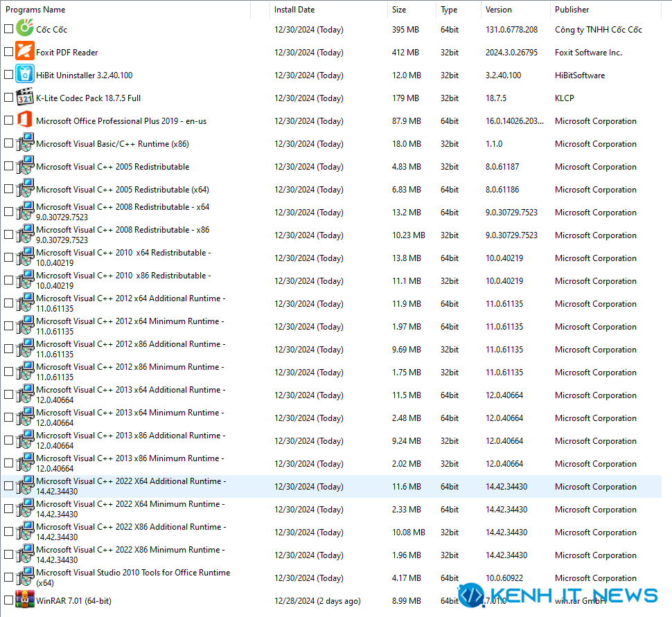
Task: Check the Cốc Cốc checkbox
Action: pos(8,28)
